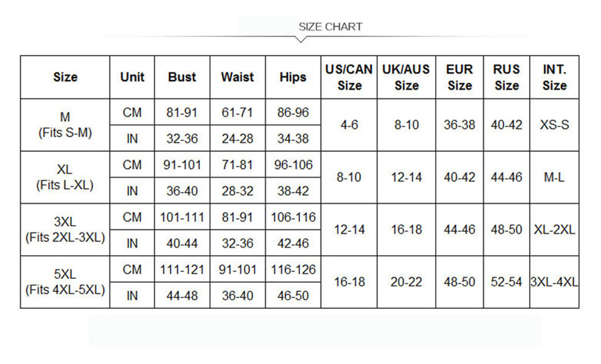Click the EUR Size header

460,77
